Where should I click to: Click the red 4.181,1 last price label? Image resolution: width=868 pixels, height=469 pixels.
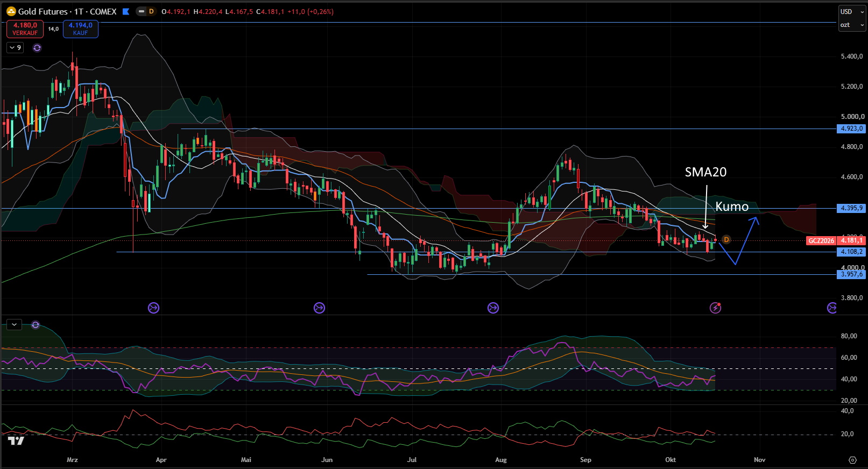(851, 240)
